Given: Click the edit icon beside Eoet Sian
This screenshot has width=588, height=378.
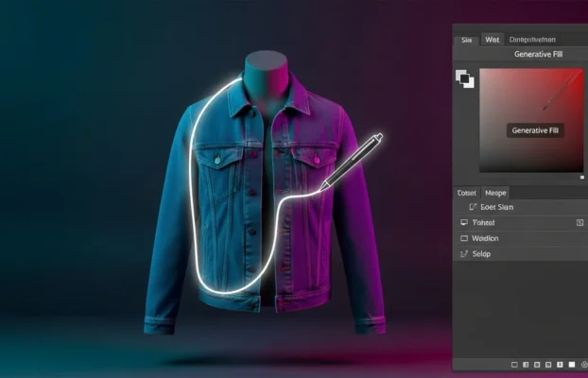Looking at the screenshot, I should (473, 207).
